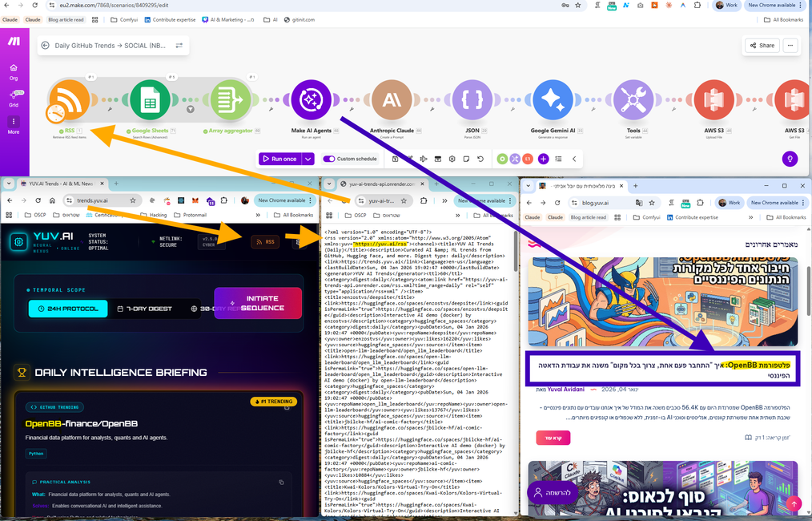Viewport: 812px width, 521px height.
Task: Click blog signup button with person icon
Action: (552, 492)
